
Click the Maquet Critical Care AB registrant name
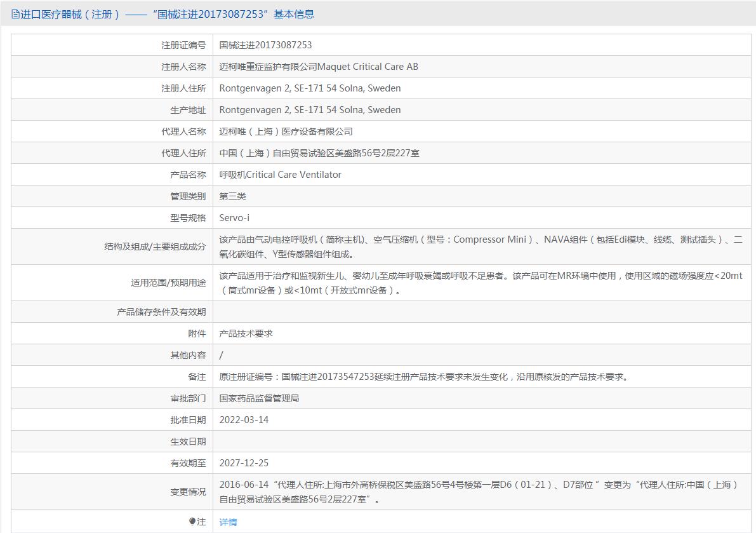click(x=319, y=67)
